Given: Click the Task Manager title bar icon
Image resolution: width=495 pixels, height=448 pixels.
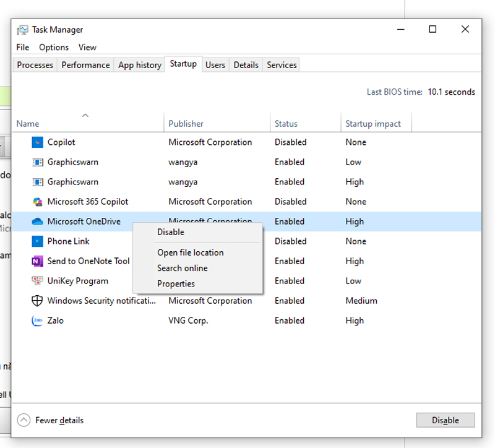Looking at the screenshot, I should pyautogui.click(x=22, y=30).
